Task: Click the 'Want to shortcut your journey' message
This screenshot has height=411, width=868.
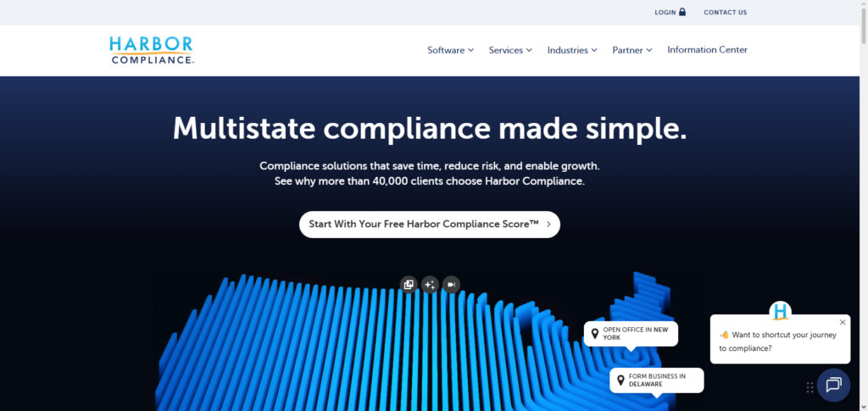Action: point(778,342)
